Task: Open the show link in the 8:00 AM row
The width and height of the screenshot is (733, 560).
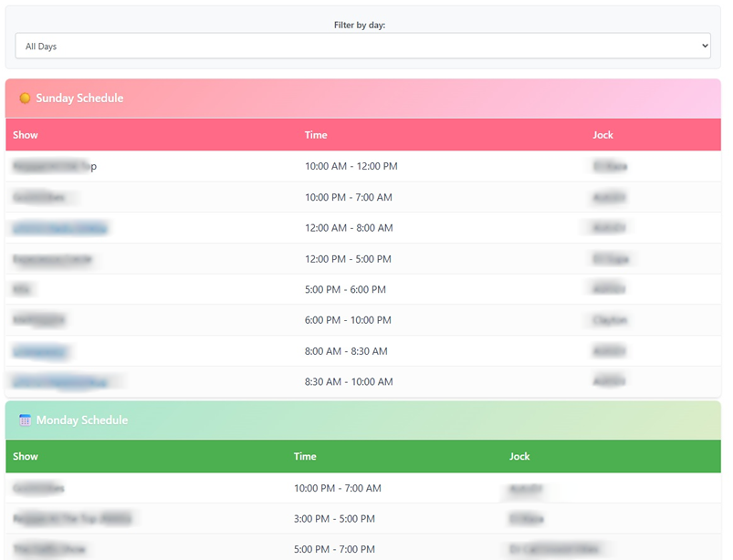Action: [x=39, y=351]
